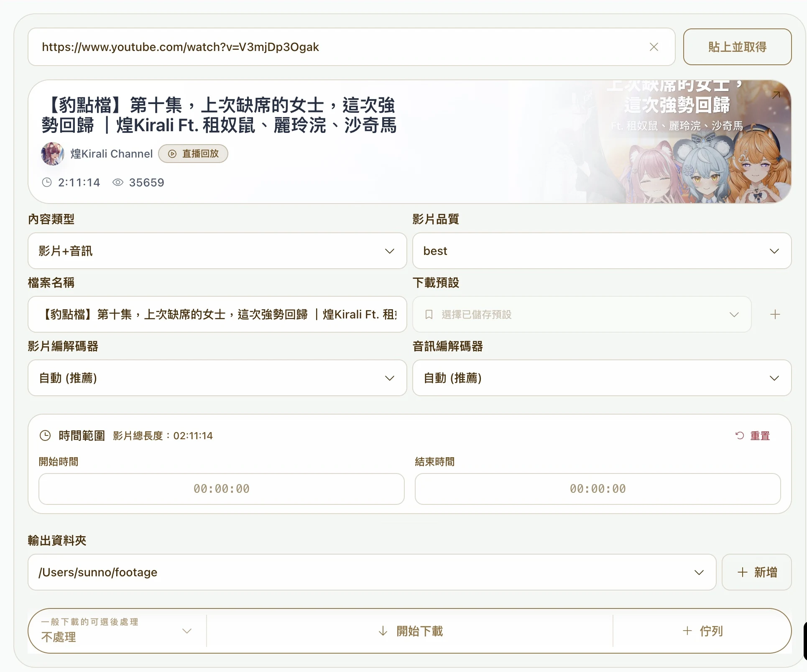Open the 影片編解碼器 dropdown
The image size is (807, 672).
click(217, 378)
